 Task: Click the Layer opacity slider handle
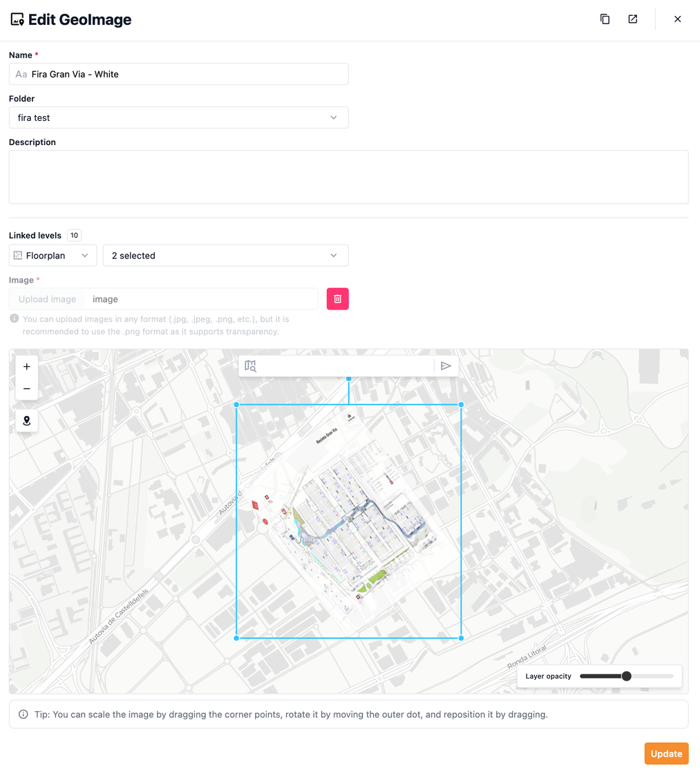point(626,676)
